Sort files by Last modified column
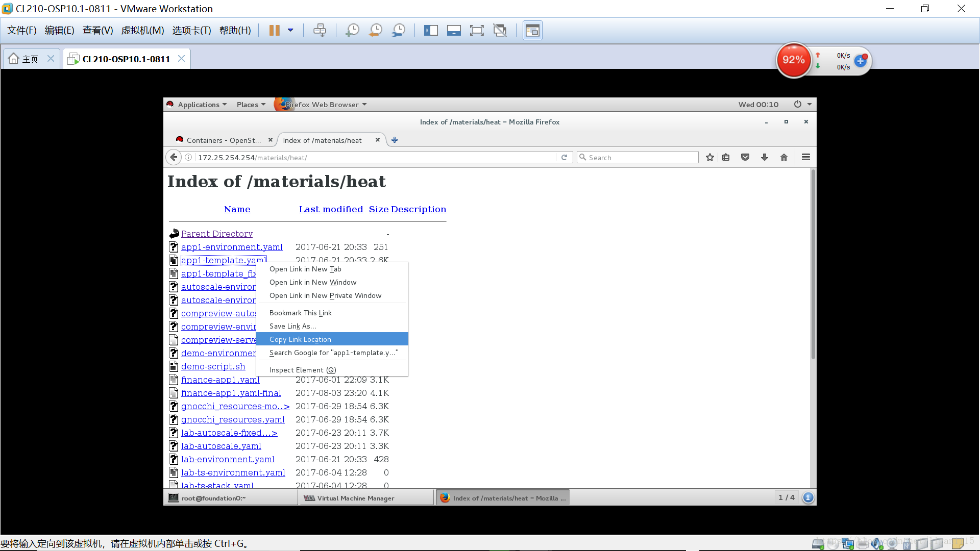Image resolution: width=980 pixels, height=551 pixels. pos(331,209)
